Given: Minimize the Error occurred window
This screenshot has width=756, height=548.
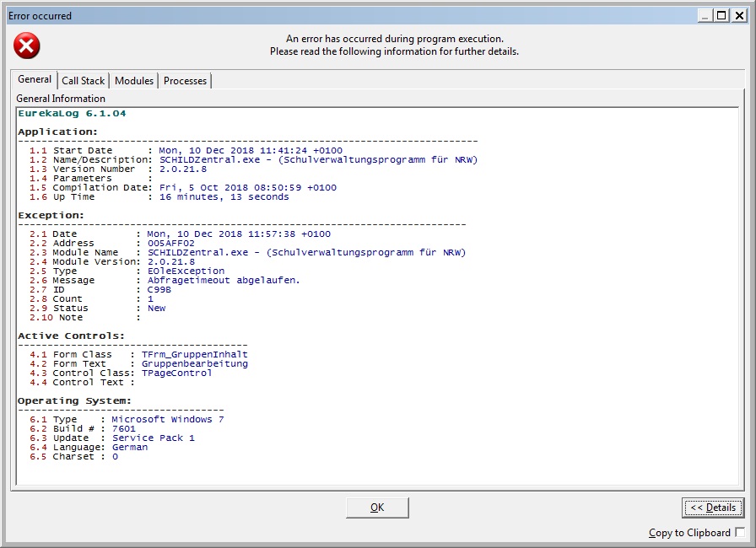Looking at the screenshot, I should point(705,16).
